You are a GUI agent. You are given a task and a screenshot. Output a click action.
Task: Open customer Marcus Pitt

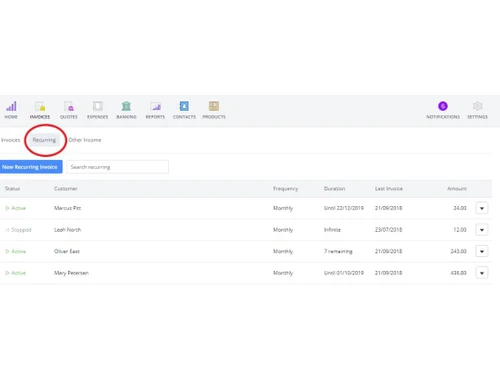click(x=67, y=208)
